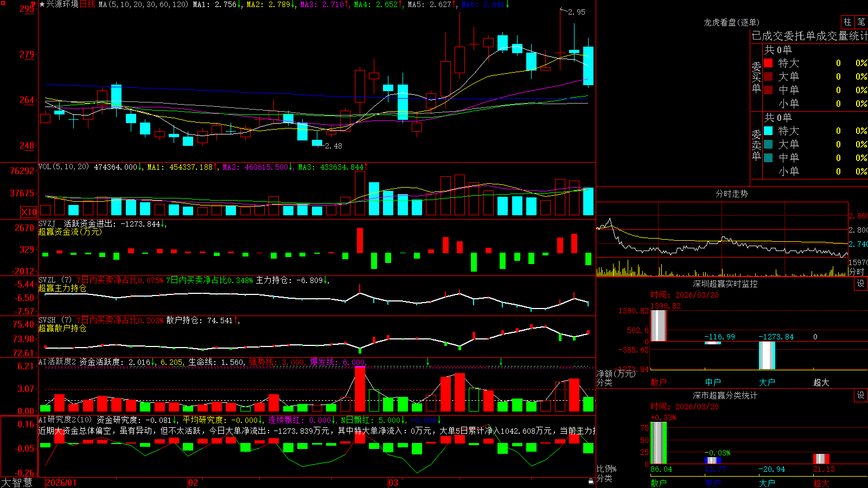Open the VOL(5,10,20) indicator selector
The width and height of the screenshot is (868, 488).
click(63, 167)
